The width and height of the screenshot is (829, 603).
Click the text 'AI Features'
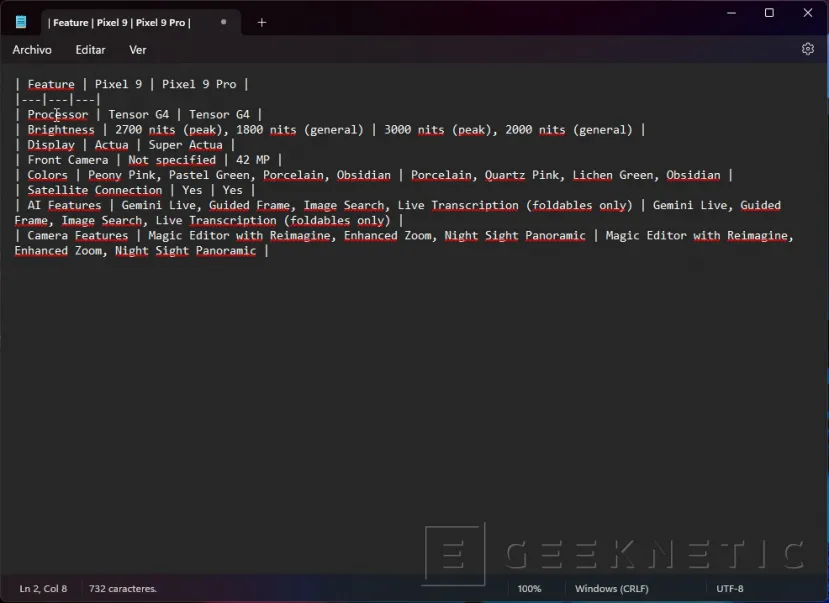click(x=64, y=205)
